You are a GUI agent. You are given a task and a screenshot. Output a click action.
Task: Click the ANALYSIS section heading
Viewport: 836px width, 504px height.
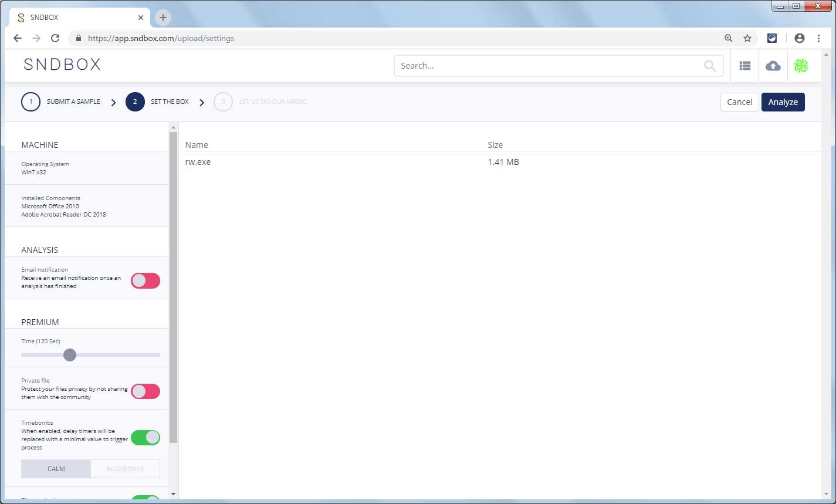(x=40, y=250)
